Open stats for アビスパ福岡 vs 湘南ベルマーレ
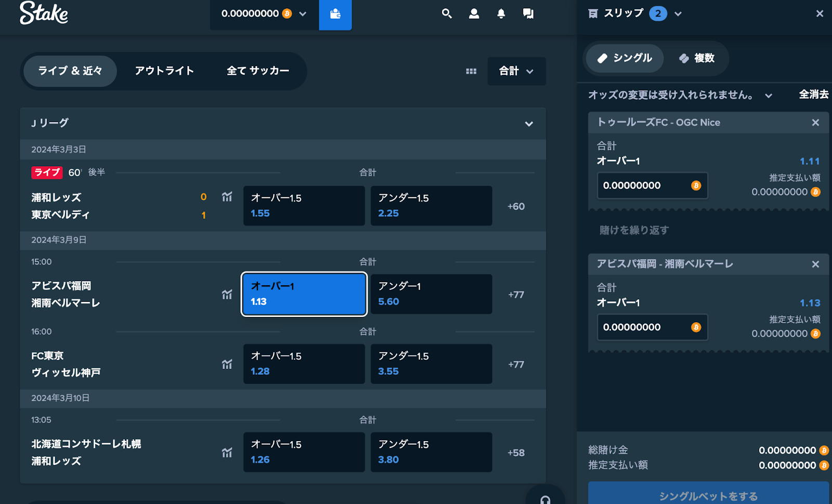Screen dimensions: 832x504 (227, 294)
